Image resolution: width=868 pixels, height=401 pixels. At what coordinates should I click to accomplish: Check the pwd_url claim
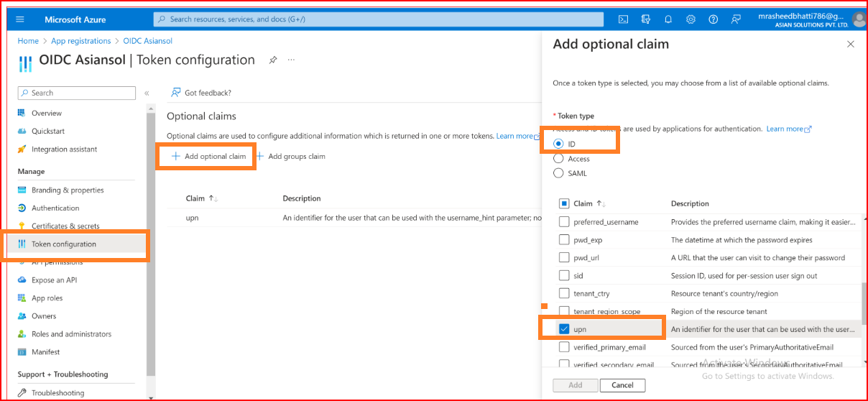564,258
